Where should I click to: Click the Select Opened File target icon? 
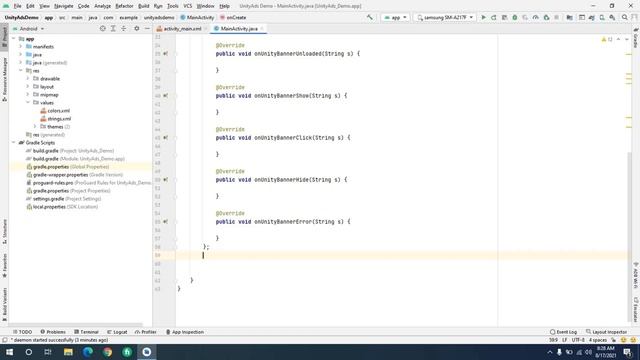click(x=102, y=29)
